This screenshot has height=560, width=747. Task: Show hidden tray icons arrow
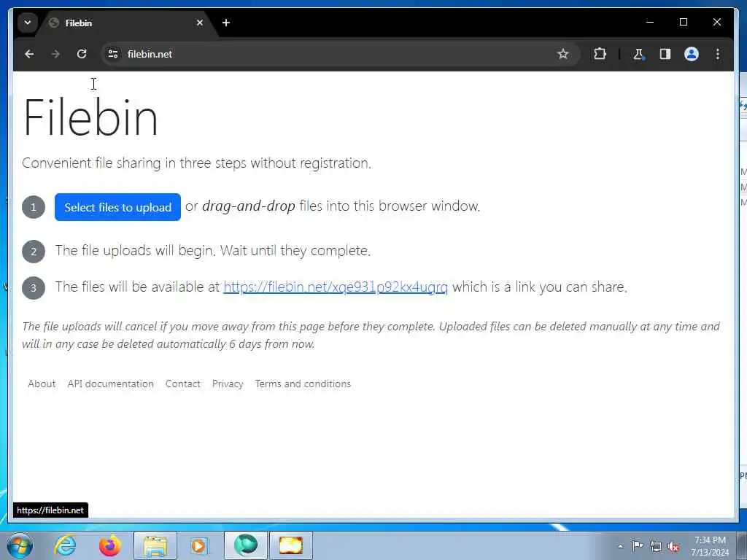coord(620,546)
